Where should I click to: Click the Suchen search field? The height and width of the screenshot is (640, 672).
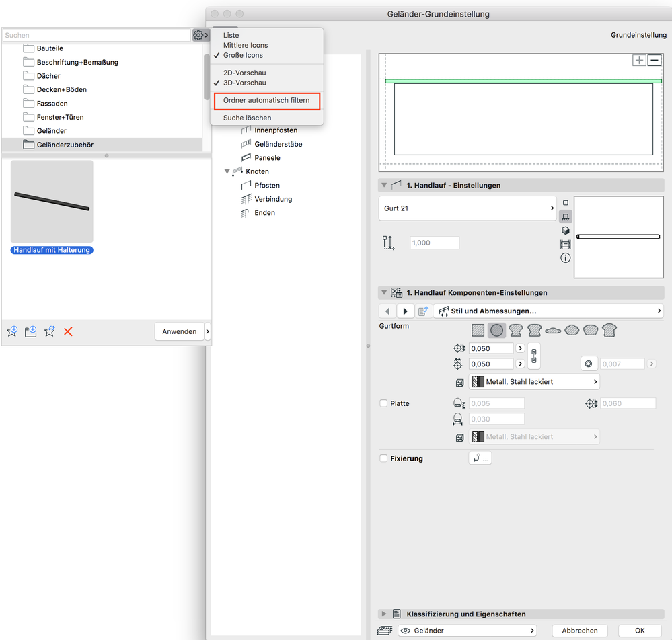[x=96, y=35]
